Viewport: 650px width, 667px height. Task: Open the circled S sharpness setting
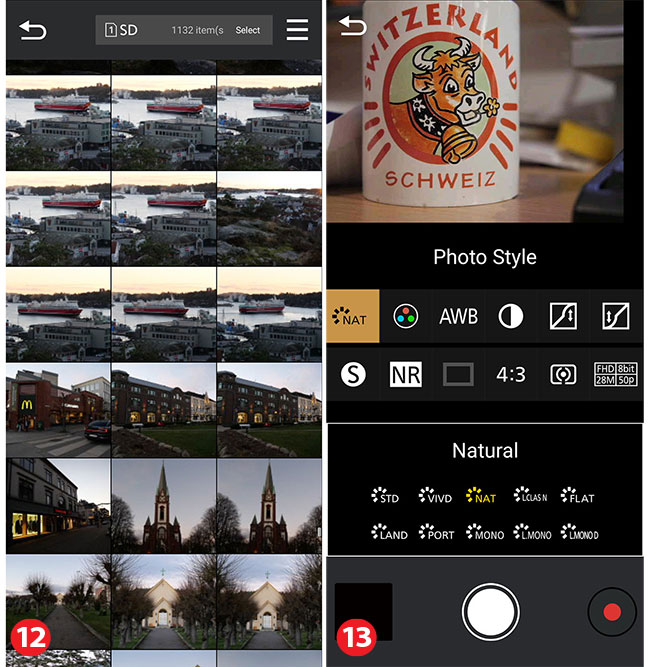353,375
